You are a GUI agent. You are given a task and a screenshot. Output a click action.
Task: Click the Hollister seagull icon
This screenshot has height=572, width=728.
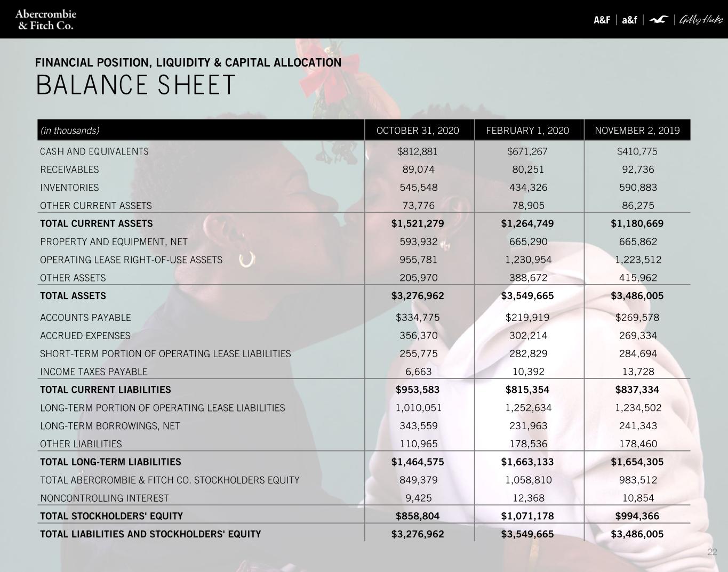coord(659,20)
